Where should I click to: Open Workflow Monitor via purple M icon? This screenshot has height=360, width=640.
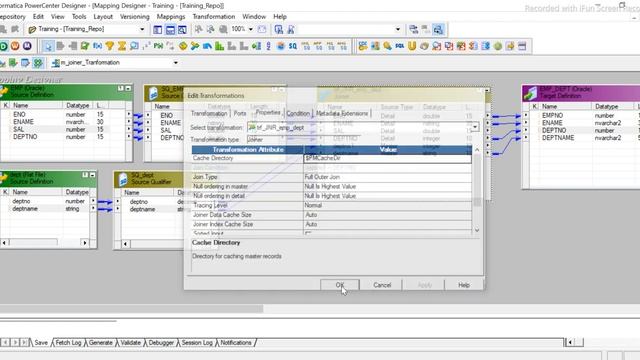tap(27, 46)
